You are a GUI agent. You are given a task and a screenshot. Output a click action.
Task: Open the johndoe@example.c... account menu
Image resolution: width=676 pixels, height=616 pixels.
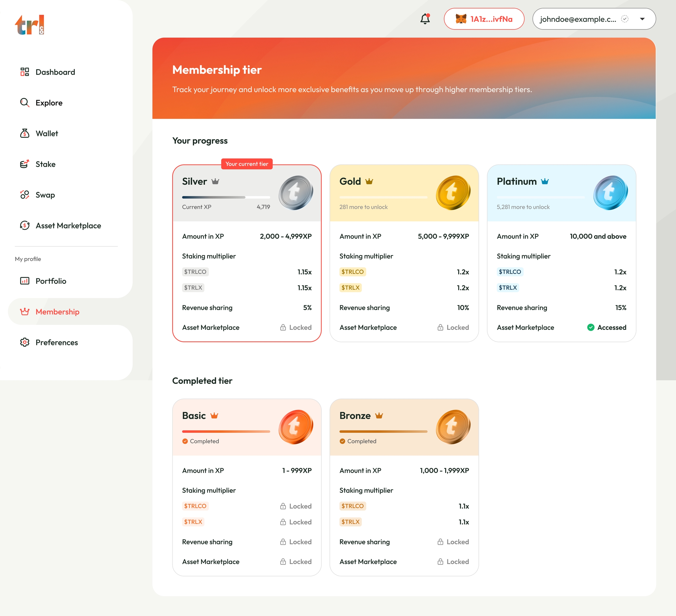(578, 19)
